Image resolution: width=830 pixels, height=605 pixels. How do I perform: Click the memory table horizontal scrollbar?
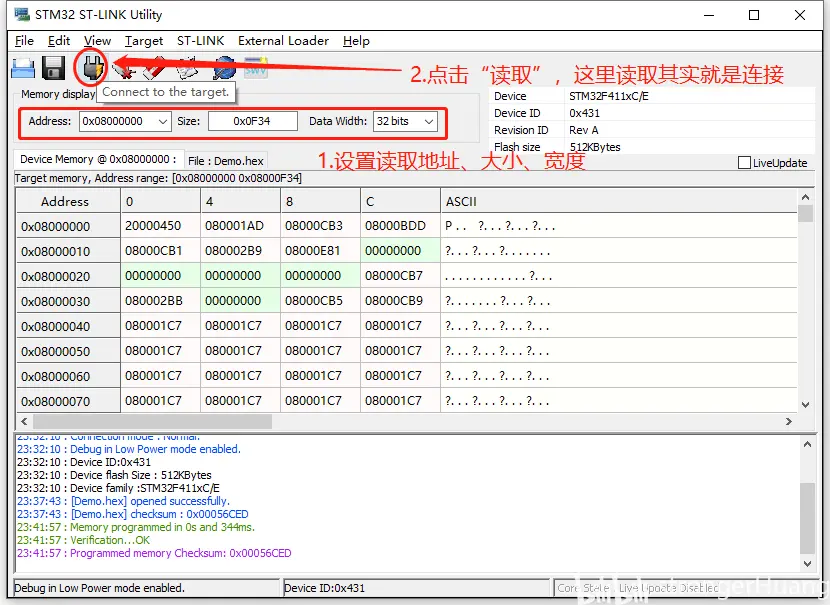400,421
